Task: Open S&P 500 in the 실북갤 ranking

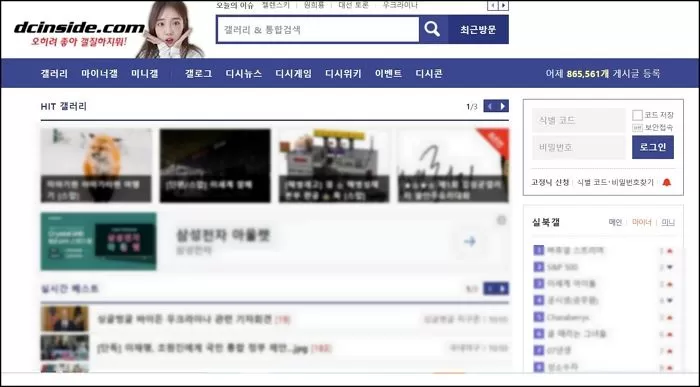Action: click(x=562, y=267)
